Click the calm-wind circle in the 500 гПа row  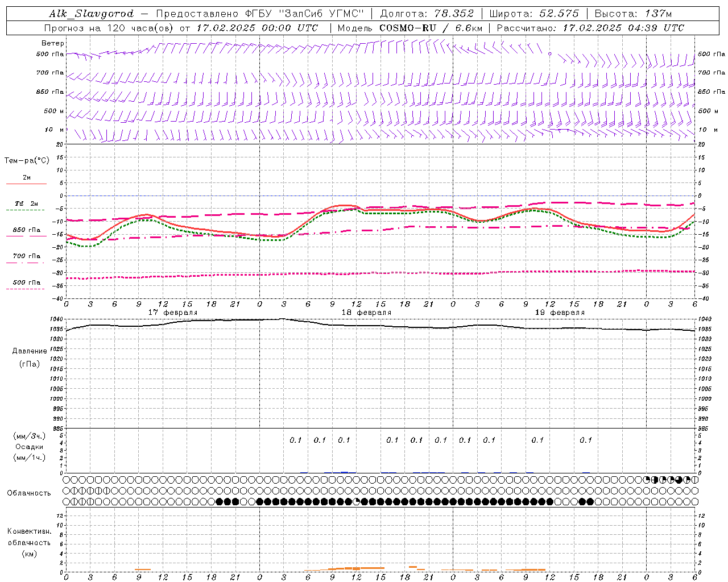(x=550, y=53)
